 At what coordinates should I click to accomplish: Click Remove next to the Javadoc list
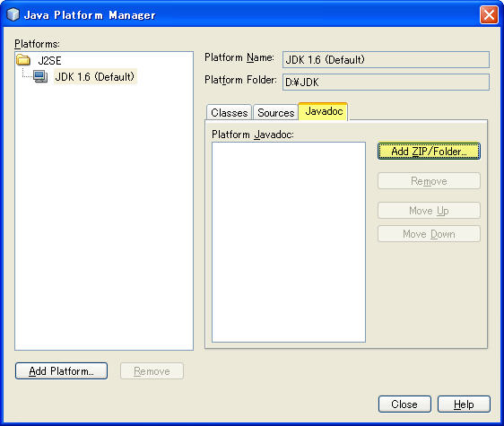click(x=429, y=181)
